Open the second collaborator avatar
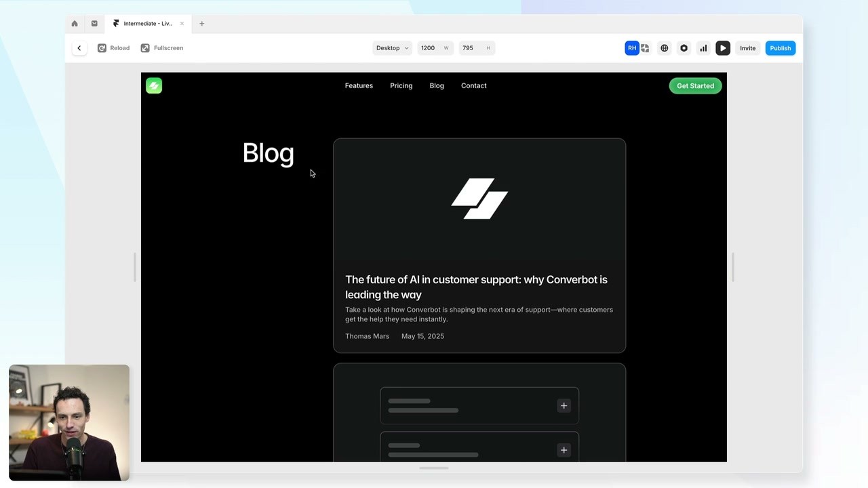The image size is (868, 488). click(x=645, y=48)
